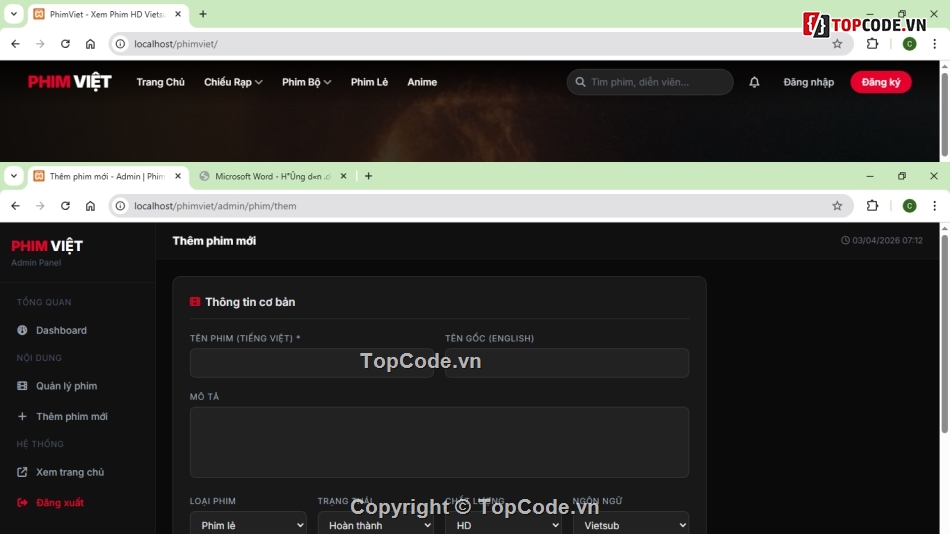Click the Tên gốc (English) field
Viewport: 950px width, 534px height.
tap(567, 362)
